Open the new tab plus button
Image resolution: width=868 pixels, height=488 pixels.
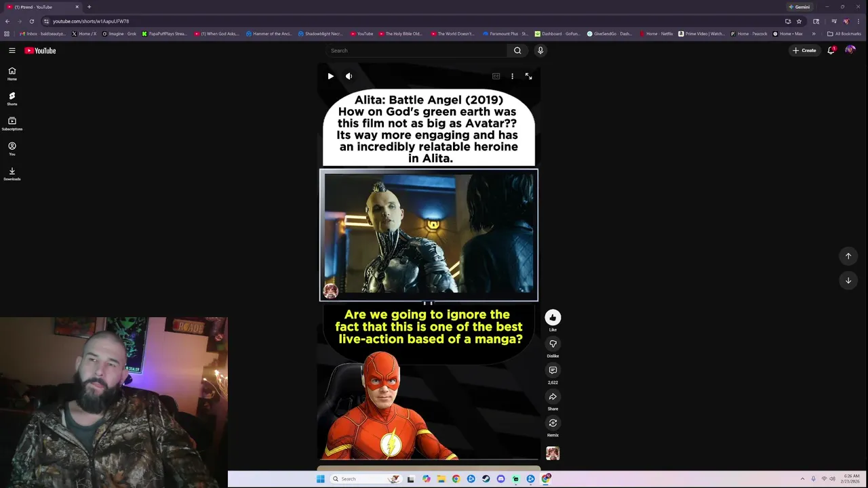[x=89, y=7]
